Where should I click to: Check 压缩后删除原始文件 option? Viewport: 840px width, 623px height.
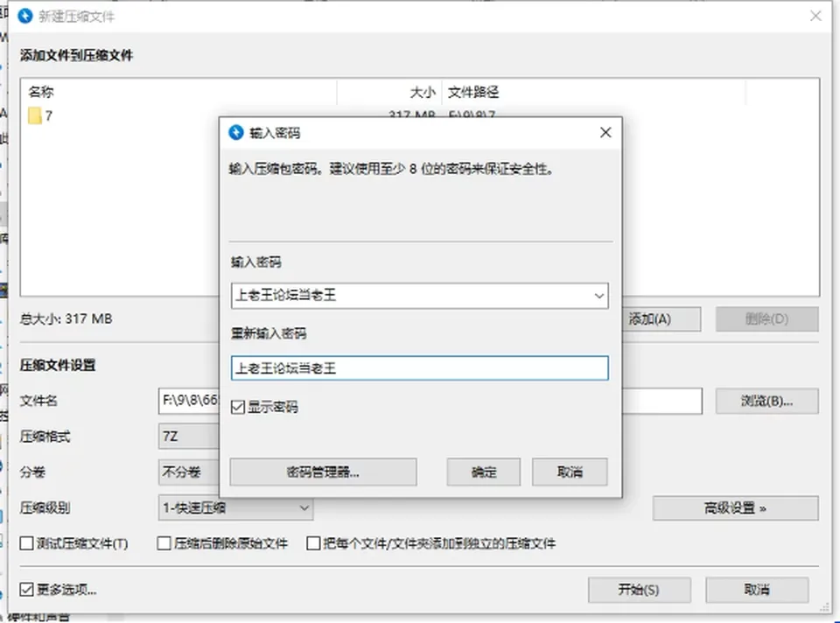pyautogui.click(x=164, y=543)
